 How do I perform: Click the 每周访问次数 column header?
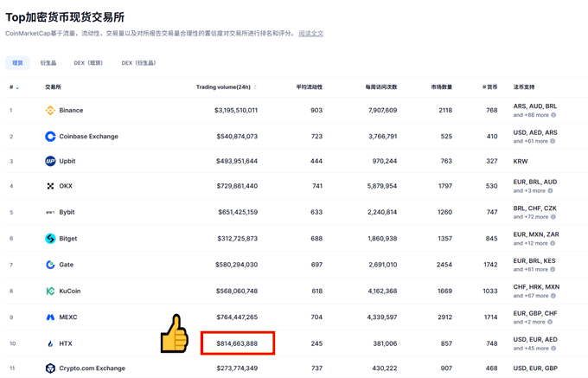[x=381, y=87]
